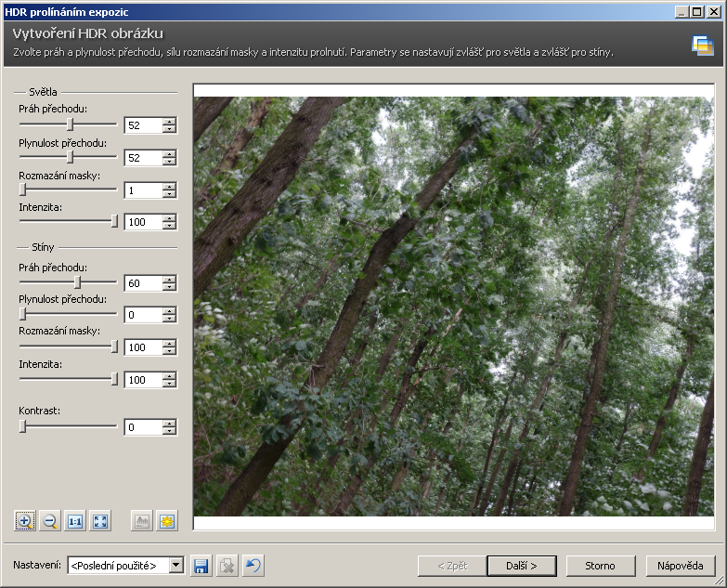The width and height of the screenshot is (727, 588).
Task: Set preview zoom to 1:1
Action: tap(75, 521)
